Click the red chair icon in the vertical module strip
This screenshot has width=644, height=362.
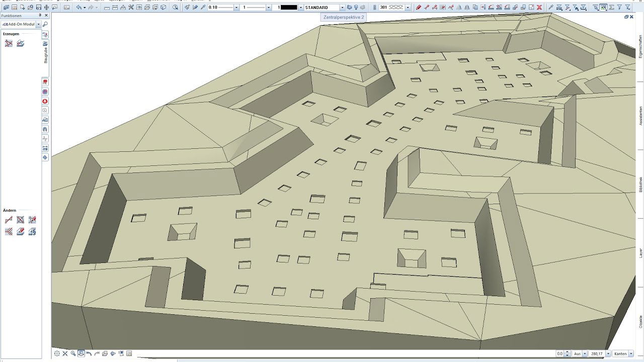coord(45,82)
